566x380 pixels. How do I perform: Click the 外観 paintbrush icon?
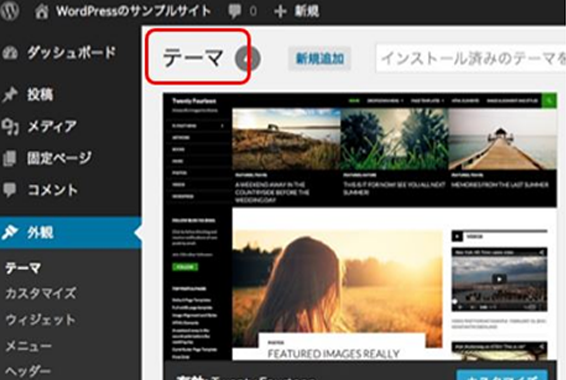(x=10, y=232)
